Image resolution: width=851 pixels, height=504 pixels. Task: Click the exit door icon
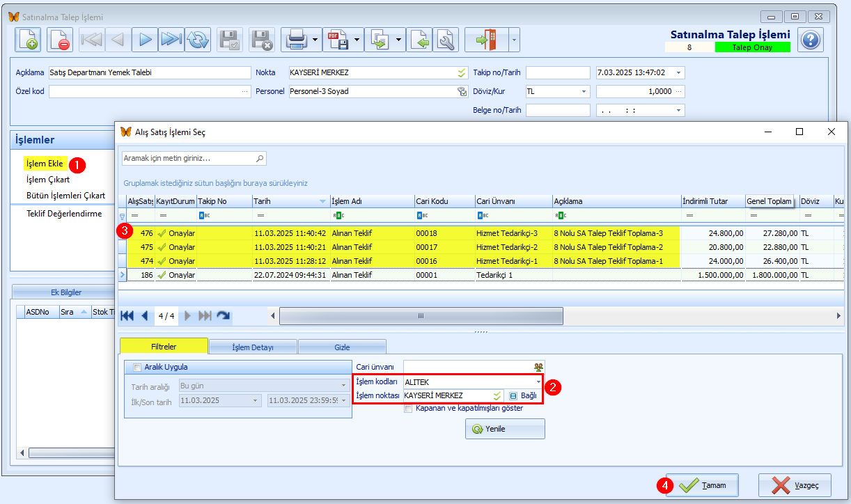(x=486, y=40)
